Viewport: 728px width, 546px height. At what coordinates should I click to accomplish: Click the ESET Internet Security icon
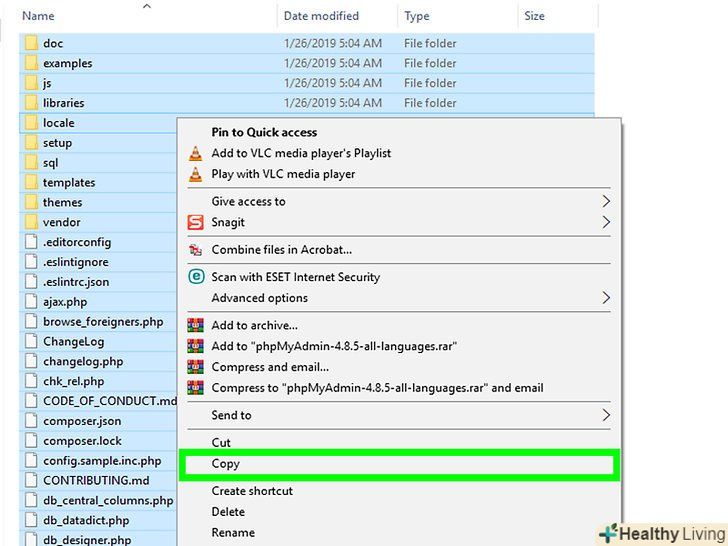pos(195,277)
